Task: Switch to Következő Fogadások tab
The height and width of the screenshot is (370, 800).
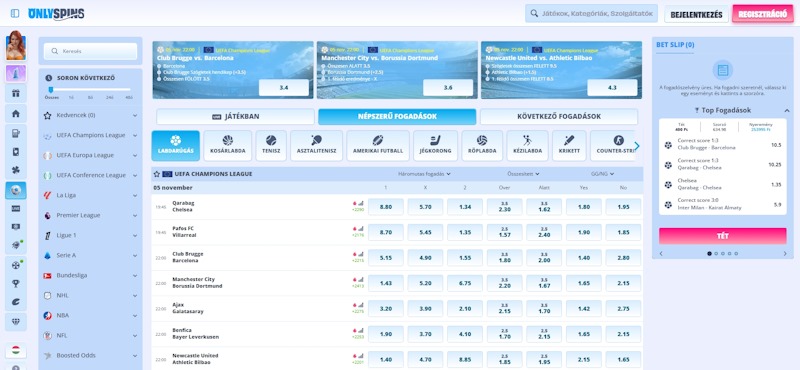Action: 559,116
